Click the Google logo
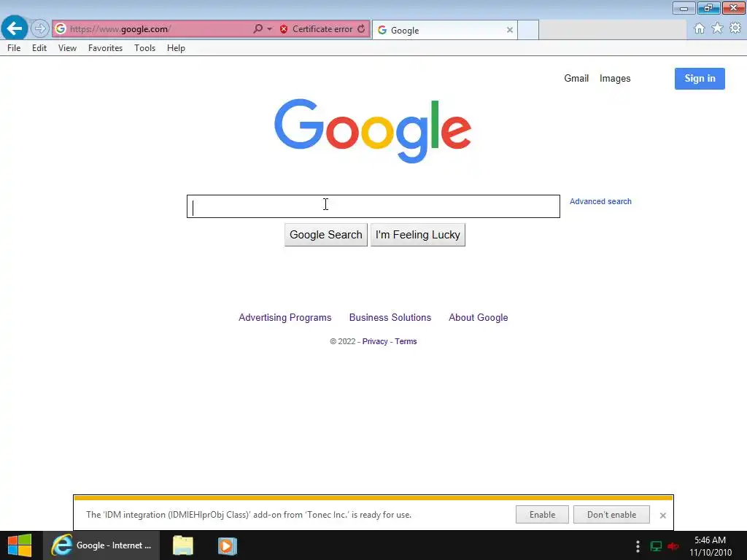 click(x=373, y=131)
